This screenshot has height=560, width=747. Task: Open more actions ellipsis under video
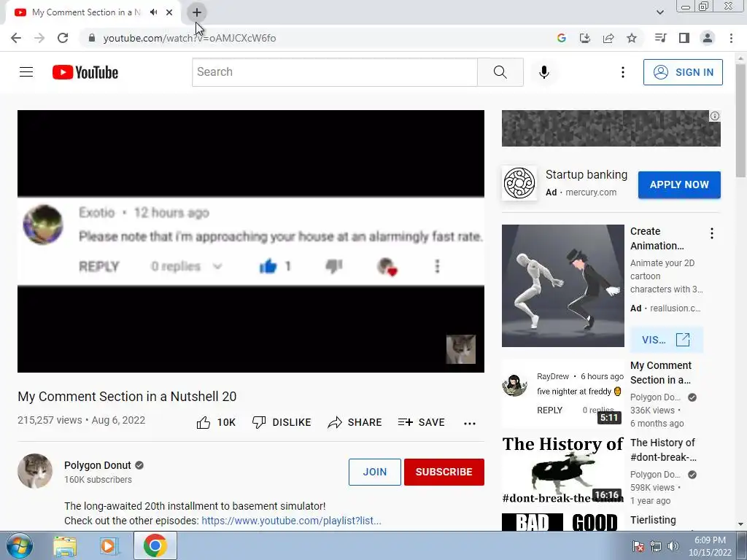pos(470,423)
